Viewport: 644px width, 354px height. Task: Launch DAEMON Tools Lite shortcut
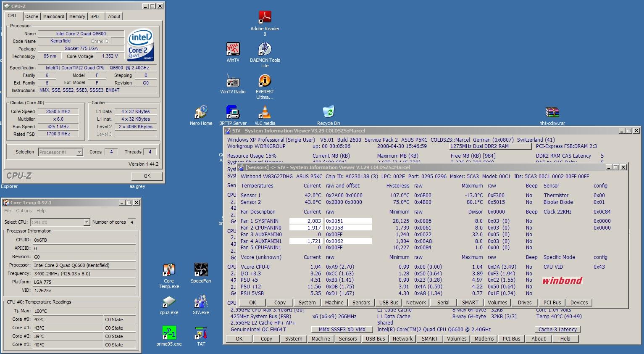pyautogui.click(x=265, y=49)
